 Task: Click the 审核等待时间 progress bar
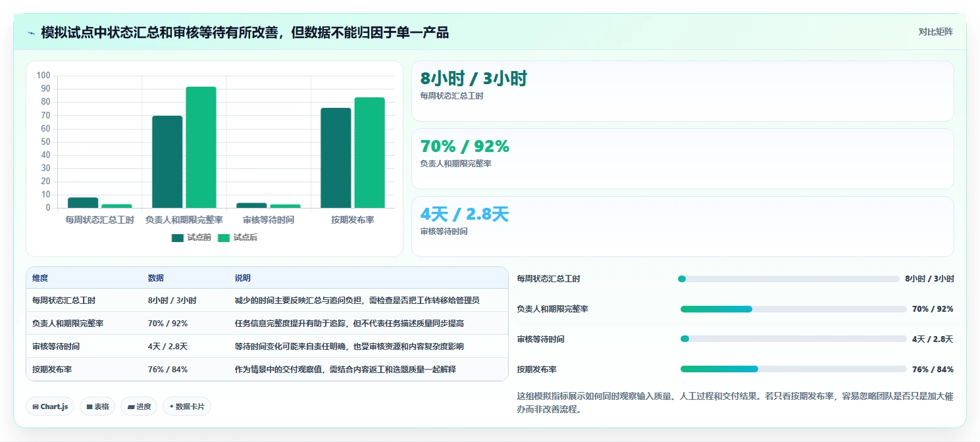click(794, 339)
